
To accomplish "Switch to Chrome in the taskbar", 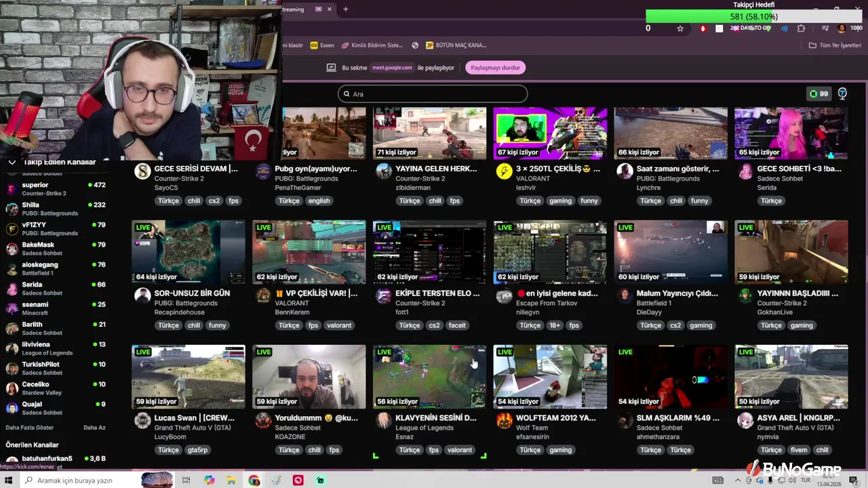I will pyautogui.click(x=254, y=481).
